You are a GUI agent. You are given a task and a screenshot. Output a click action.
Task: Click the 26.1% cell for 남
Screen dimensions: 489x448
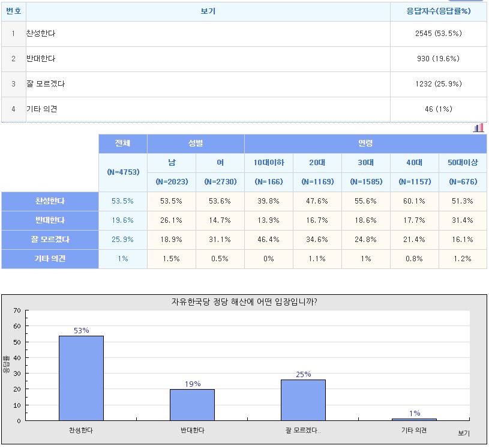pyautogui.click(x=171, y=220)
